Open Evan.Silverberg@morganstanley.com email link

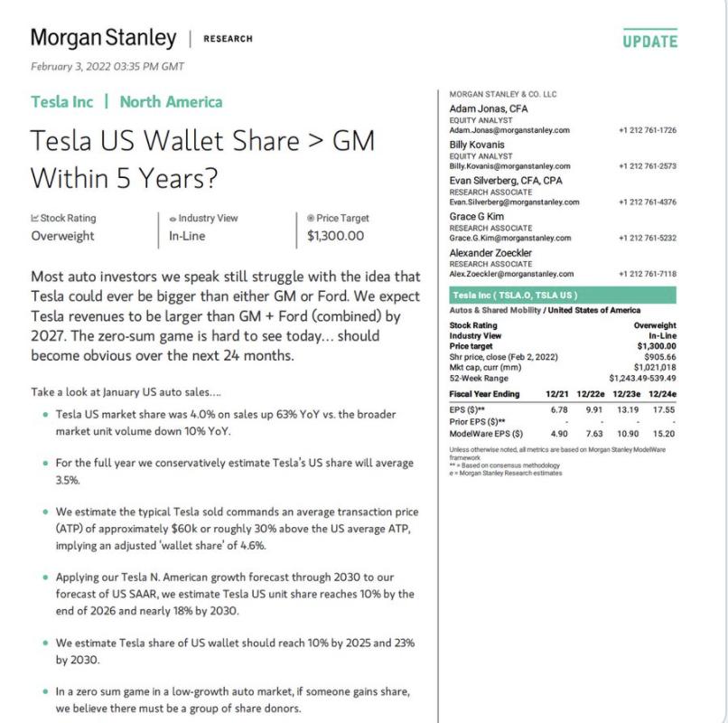click(514, 202)
